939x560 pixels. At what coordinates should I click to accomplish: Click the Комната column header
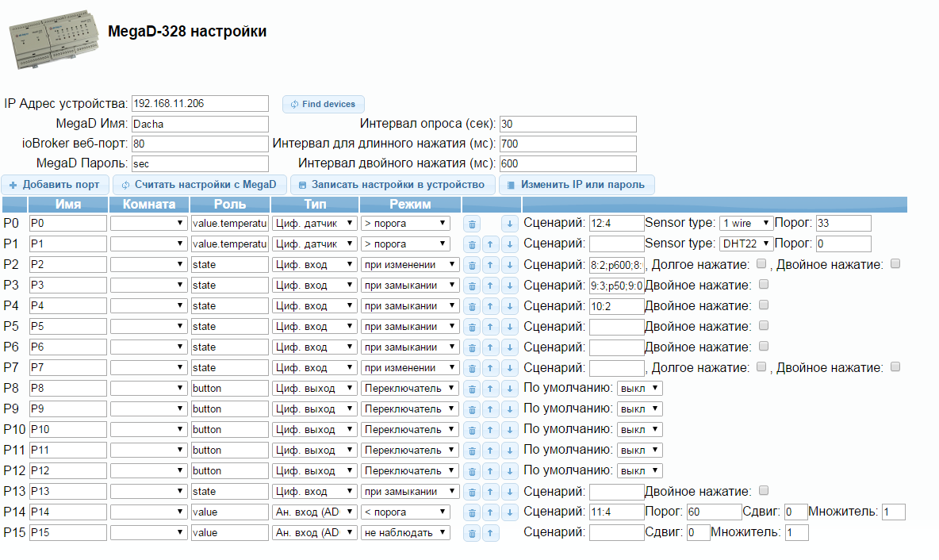coord(149,204)
